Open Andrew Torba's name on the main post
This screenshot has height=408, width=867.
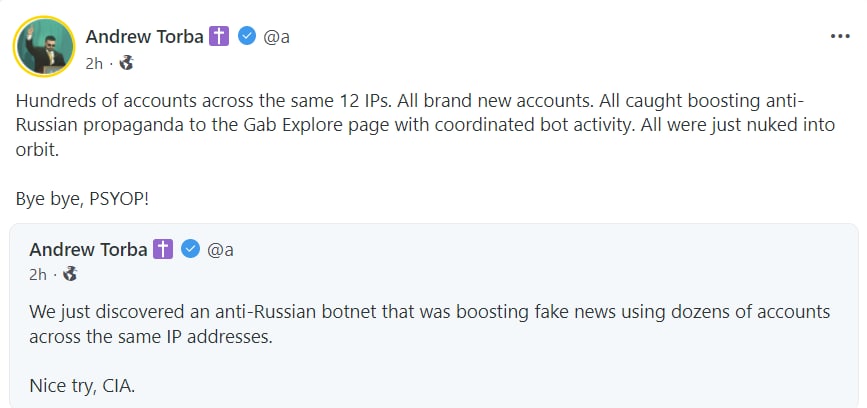click(144, 37)
